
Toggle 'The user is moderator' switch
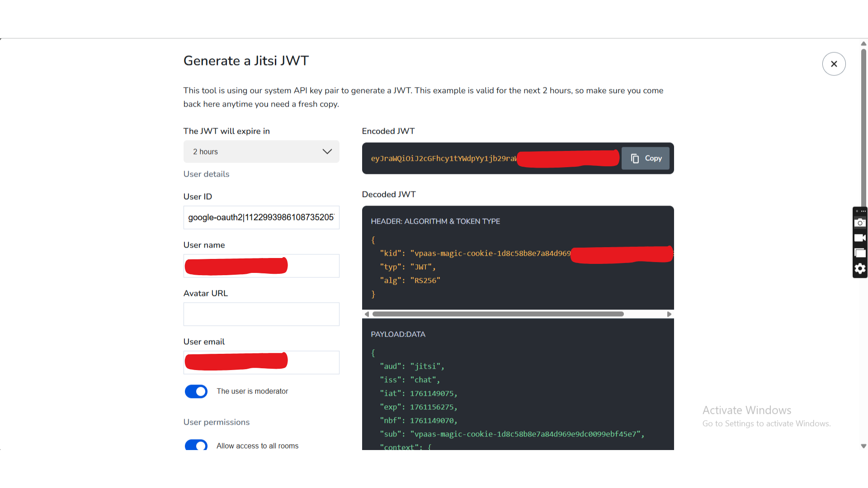196,391
